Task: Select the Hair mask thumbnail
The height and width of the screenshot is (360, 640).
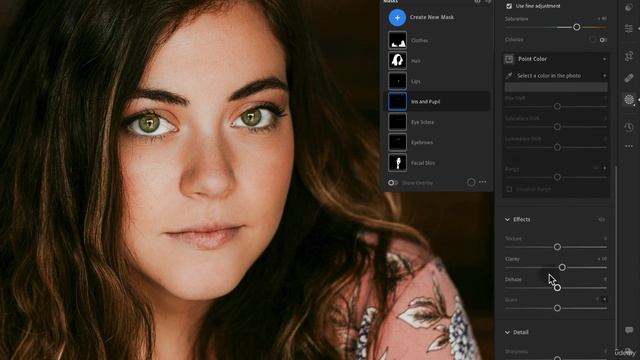Action: click(397, 60)
